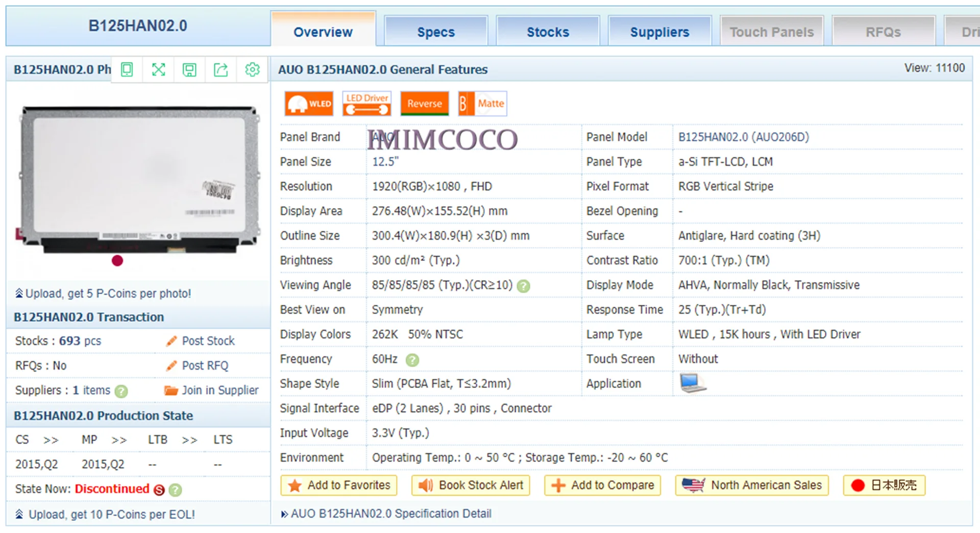Switch to the Specs tab
Screen dimensions: 980x533
pyautogui.click(x=436, y=32)
